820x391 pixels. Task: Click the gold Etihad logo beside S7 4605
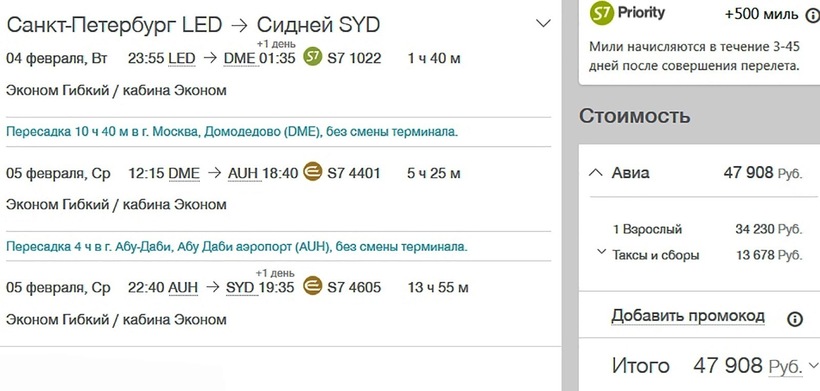point(312,286)
